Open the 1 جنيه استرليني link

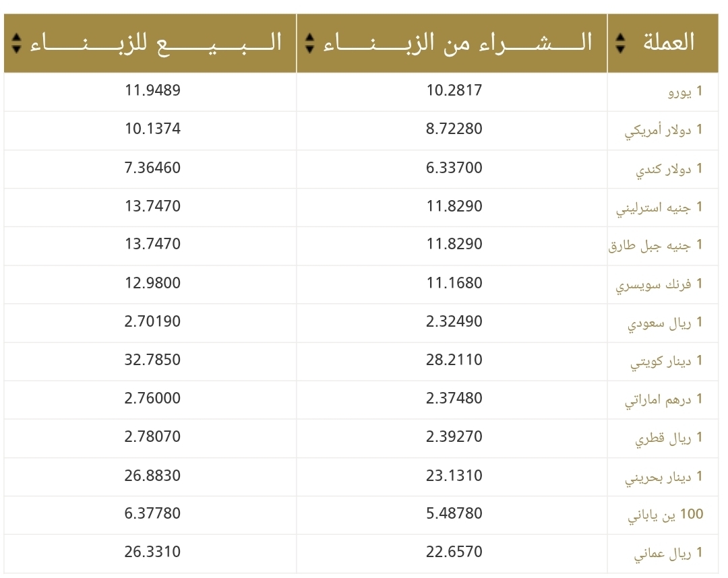[659, 207]
